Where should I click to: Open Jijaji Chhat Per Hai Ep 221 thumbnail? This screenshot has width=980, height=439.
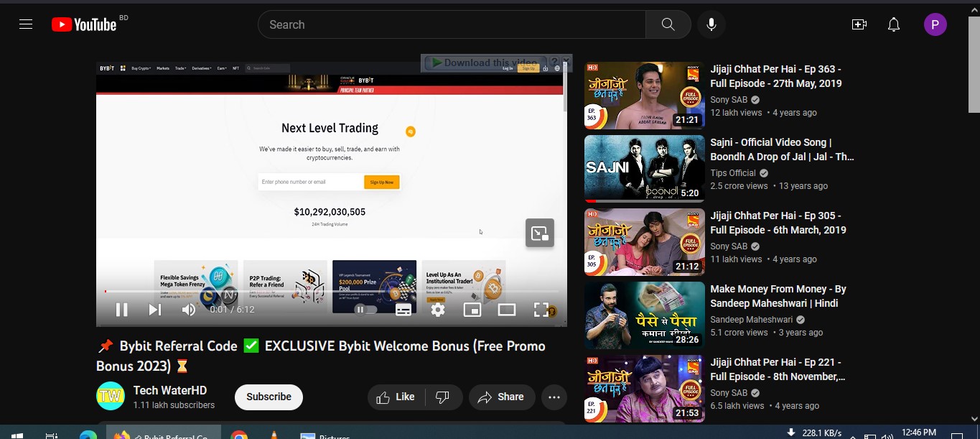point(645,389)
